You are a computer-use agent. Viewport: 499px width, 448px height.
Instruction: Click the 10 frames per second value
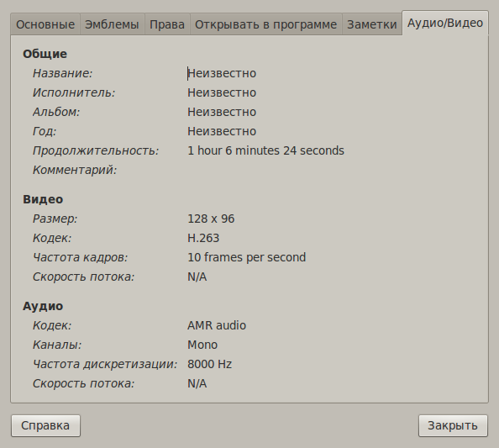pos(247,257)
